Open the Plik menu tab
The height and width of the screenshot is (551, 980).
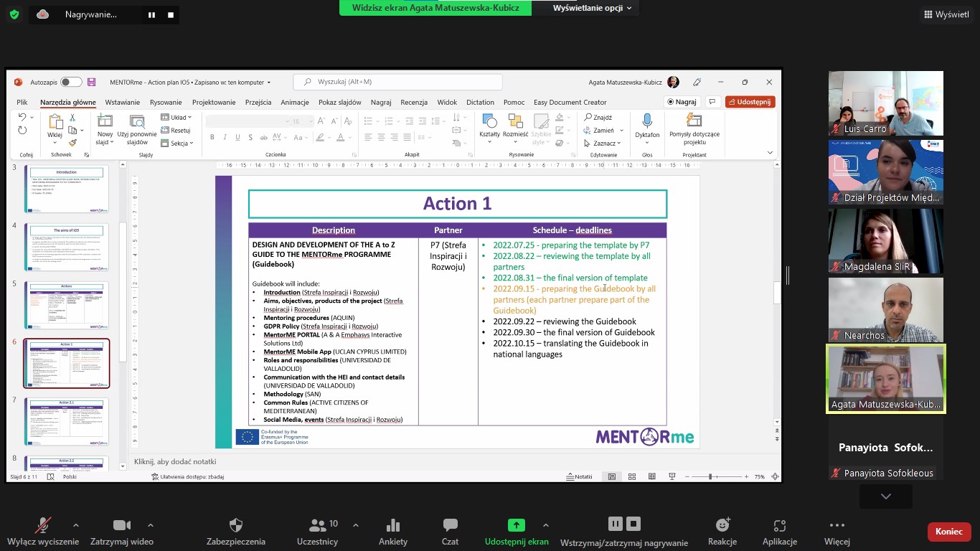click(22, 102)
